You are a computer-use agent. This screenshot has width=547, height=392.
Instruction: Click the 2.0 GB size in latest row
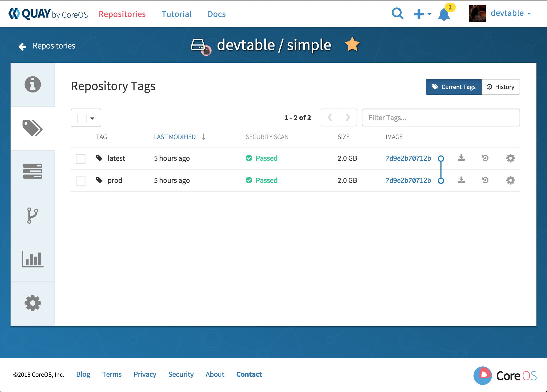[x=347, y=158]
